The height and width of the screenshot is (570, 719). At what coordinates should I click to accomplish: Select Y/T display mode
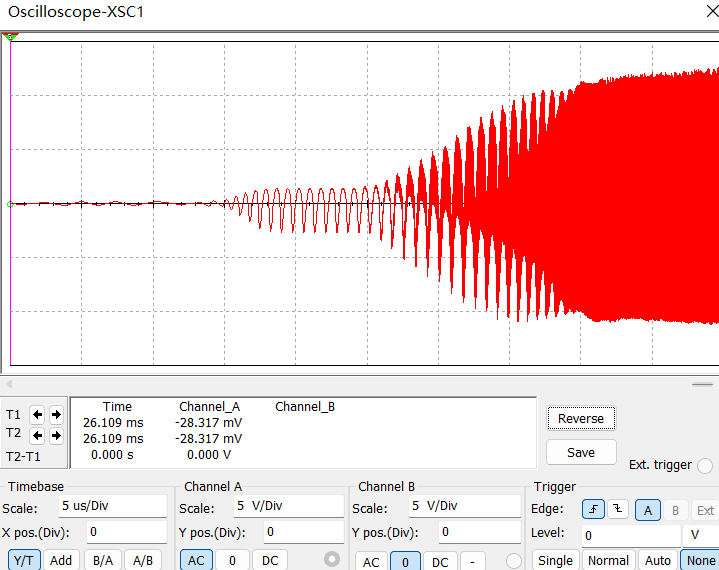pyautogui.click(x=24, y=560)
